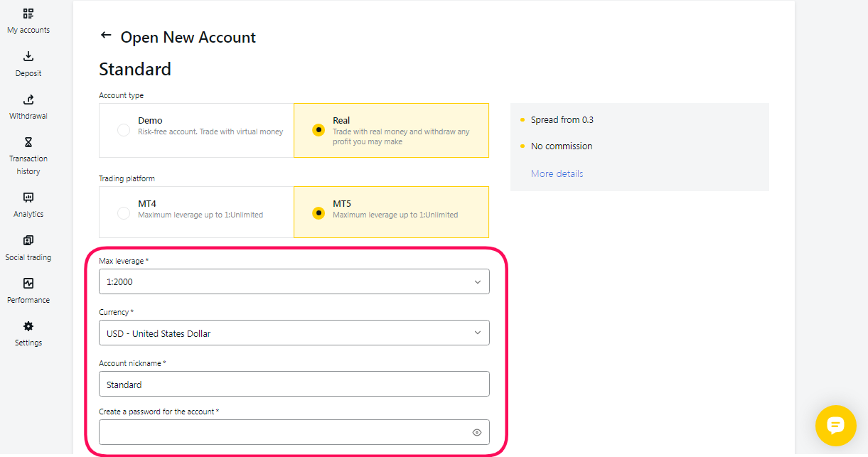Focus the account password input field
This screenshot has width=868, height=457.
(x=284, y=432)
